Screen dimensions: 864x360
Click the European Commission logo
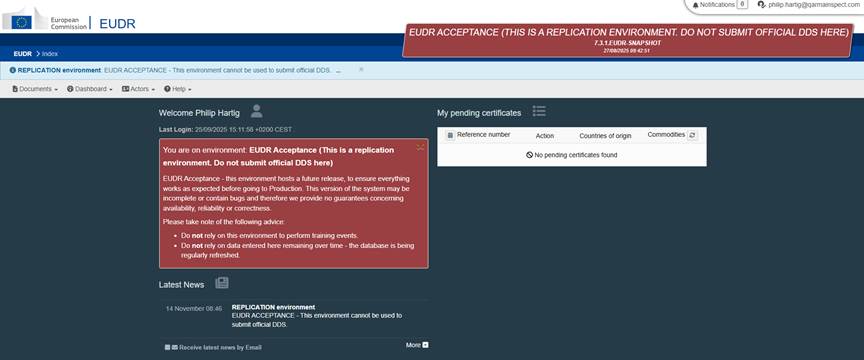[x=44, y=19]
